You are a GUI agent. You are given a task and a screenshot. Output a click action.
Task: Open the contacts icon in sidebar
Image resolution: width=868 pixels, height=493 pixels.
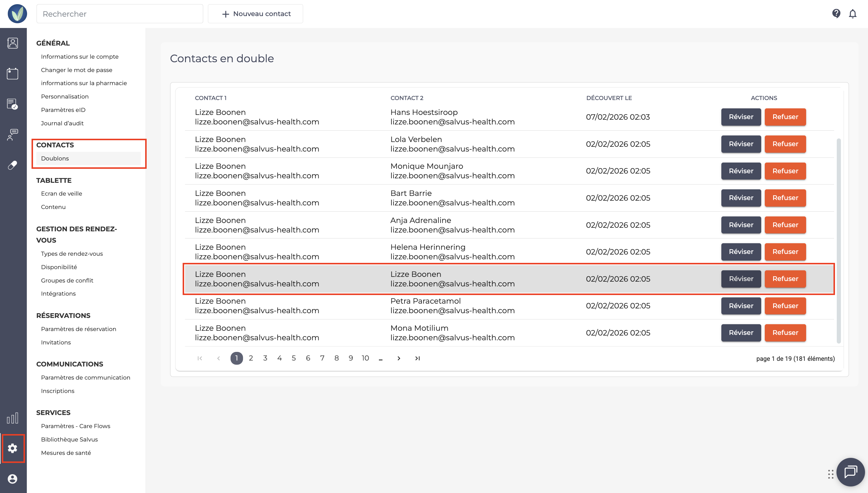click(x=12, y=43)
